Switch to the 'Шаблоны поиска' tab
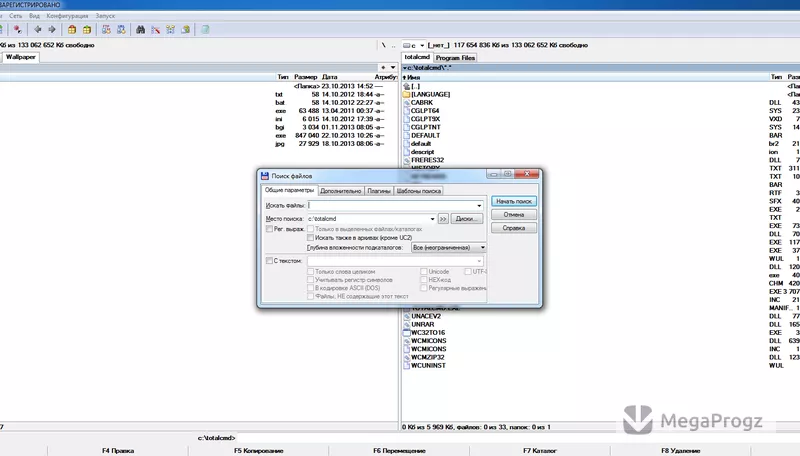Screen dimensions: 800x456 click(418, 191)
